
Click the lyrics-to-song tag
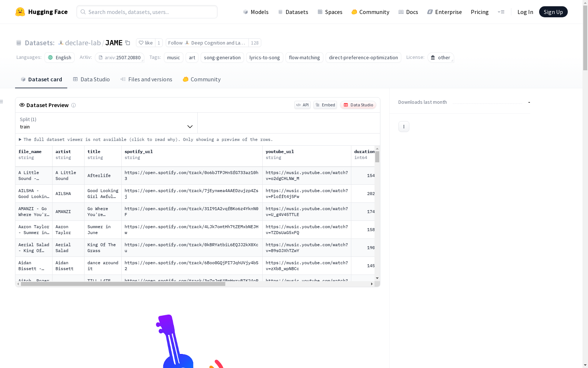click(265, 57)
